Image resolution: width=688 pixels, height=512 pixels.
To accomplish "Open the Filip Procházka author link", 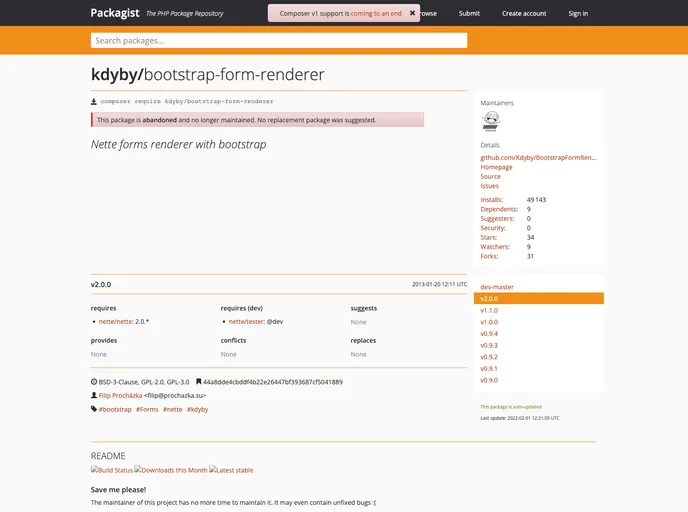I will tap(120, 395).
